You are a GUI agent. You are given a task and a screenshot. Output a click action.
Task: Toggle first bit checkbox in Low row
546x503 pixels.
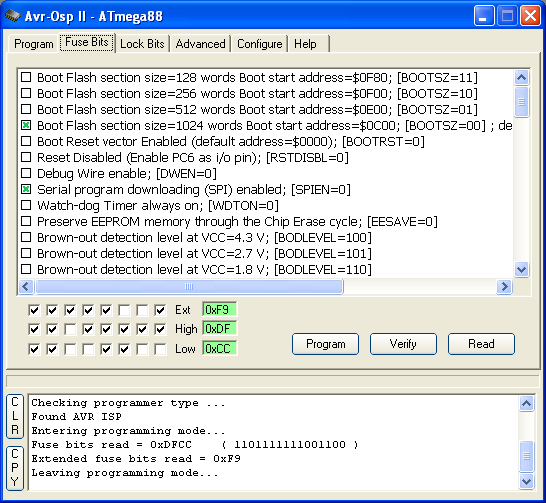[34, 349]
